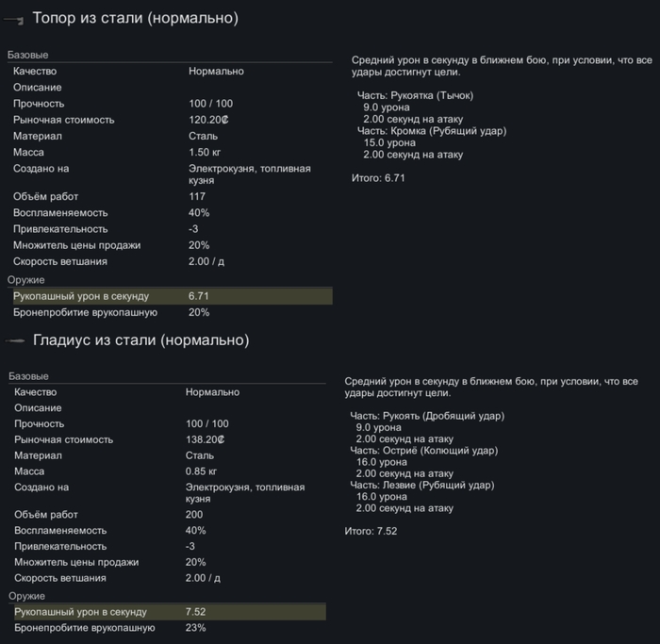Click the gladius "Бронепробитие врукопашную" 23% row
This screenshot has width=660, height=644.
[x=166, y=629]
